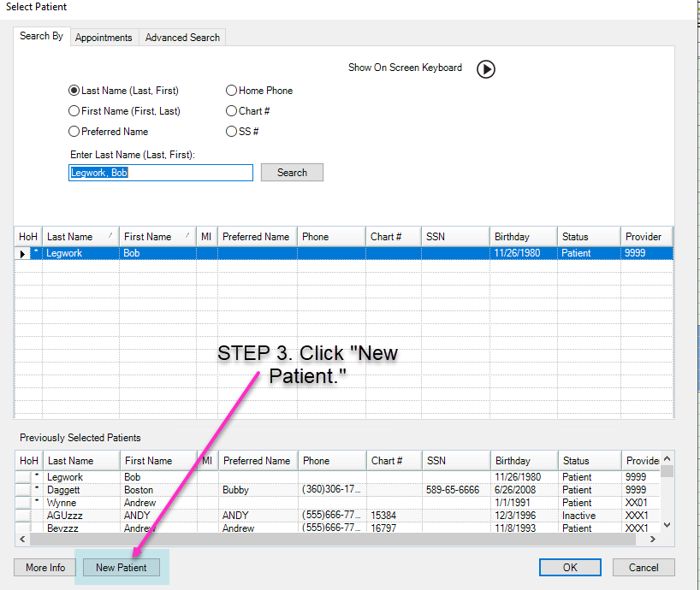Switch to the Appointments tab
Image resolution: width=700 pixels, height=590 pixels.
[x=104, y=38]
